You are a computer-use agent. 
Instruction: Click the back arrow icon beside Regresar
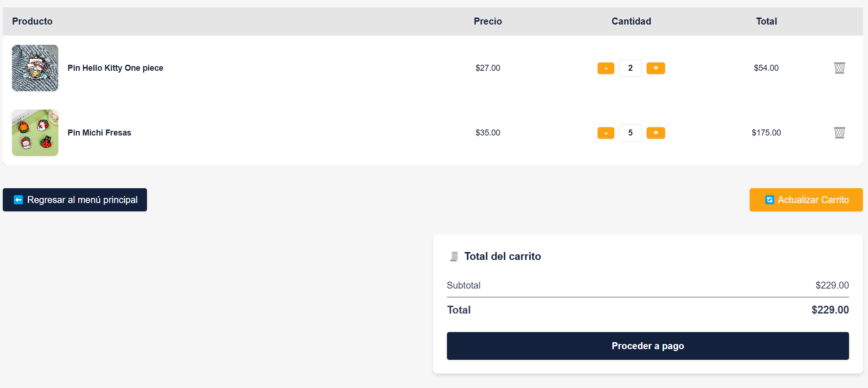(x=18, y=200)
